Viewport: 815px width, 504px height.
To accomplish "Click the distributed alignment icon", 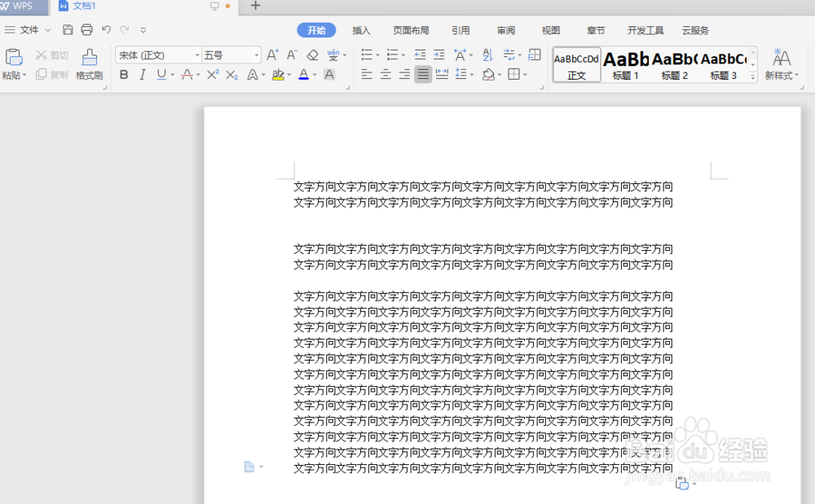I will pyautogui.click(x=443, y=74).
